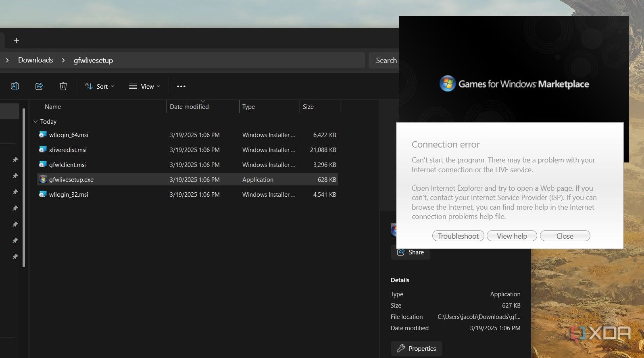This screenshot has width=644, height=358.
Task: Select wllogin_64.msi file icon
Action: coord(43,135)
